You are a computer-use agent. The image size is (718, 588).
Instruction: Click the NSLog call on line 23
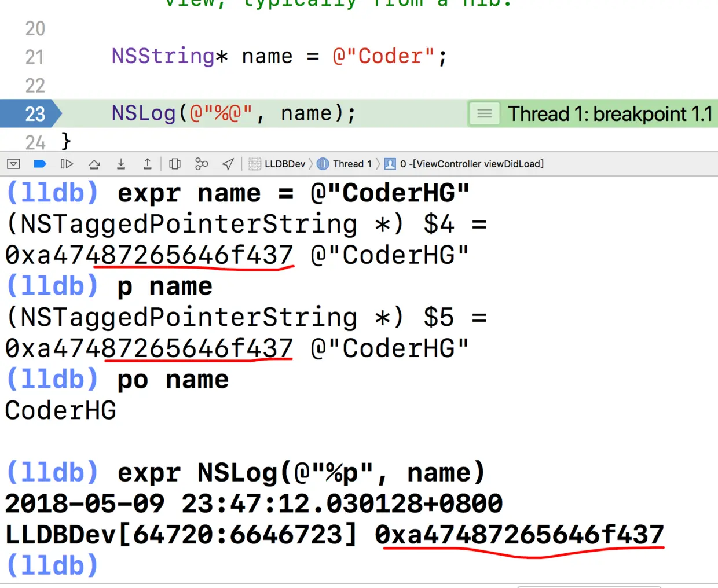(144, 113)
